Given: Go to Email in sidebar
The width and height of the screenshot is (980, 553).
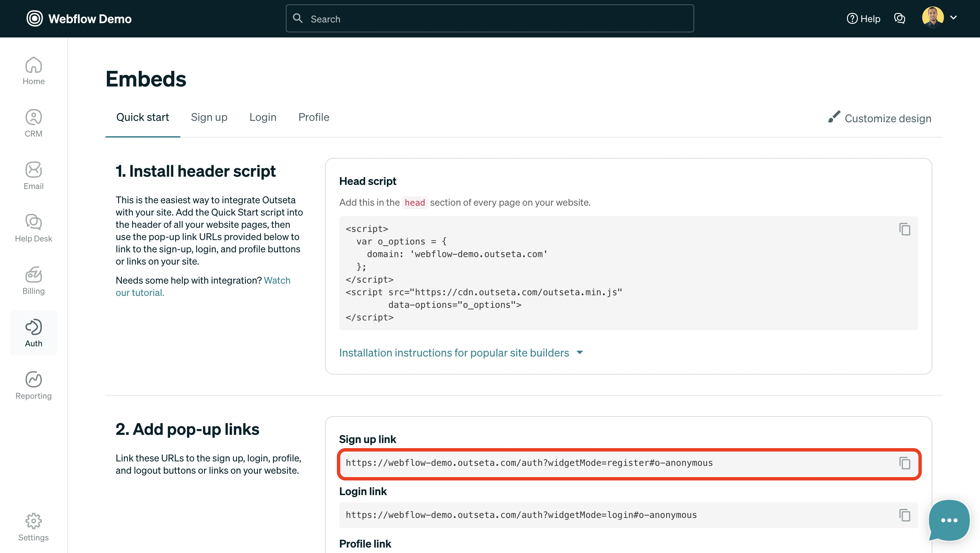Looking at the screenshot, I should point(33,176).
